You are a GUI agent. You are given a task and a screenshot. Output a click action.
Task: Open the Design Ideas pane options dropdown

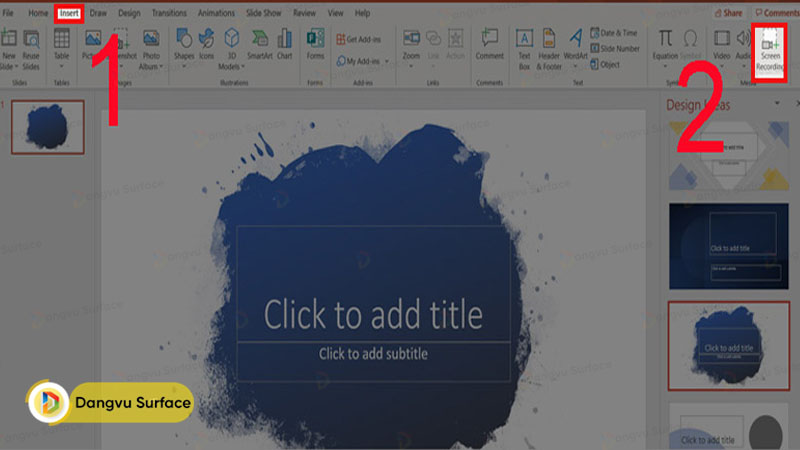777,103
